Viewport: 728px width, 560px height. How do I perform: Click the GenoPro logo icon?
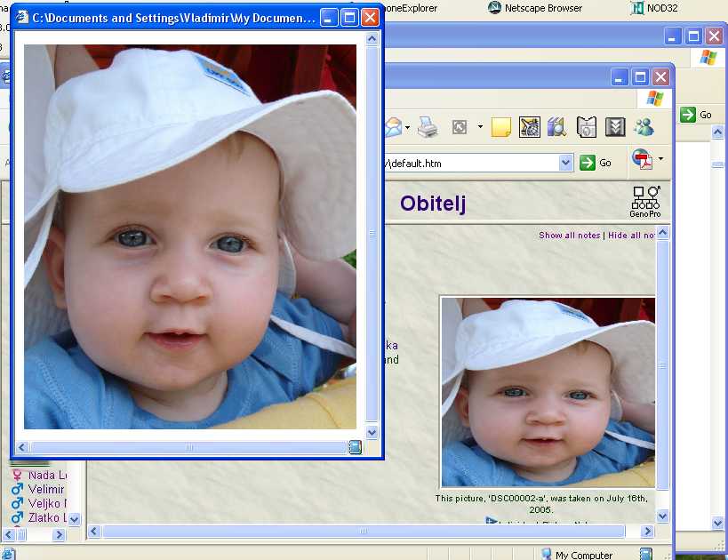(x=645, y=202)
